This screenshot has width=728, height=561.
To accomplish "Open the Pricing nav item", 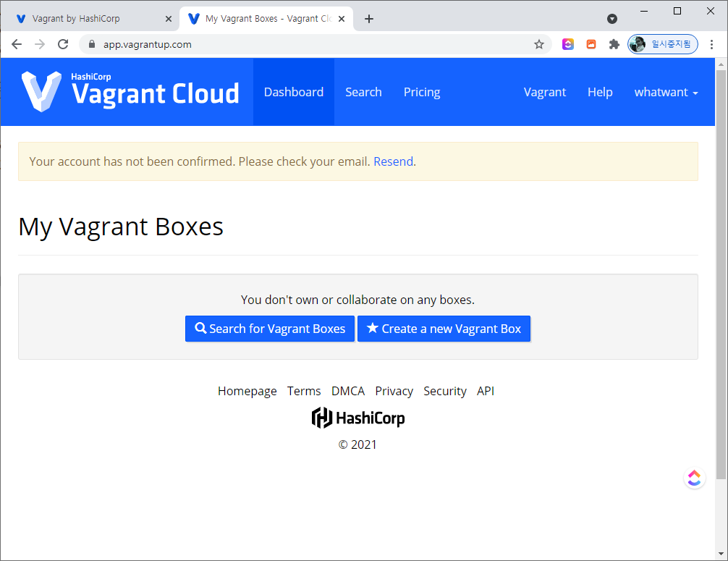I will [422, 92].
